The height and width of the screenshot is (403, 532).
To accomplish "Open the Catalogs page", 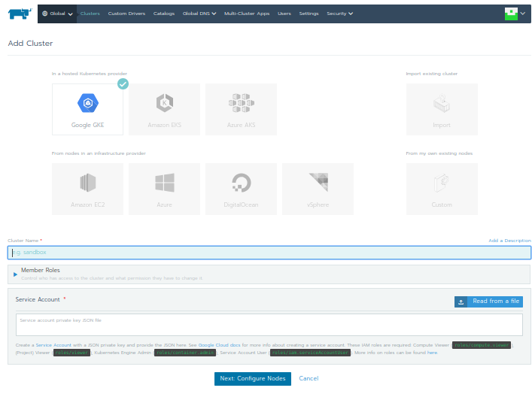I will click(x=164, y=14).
